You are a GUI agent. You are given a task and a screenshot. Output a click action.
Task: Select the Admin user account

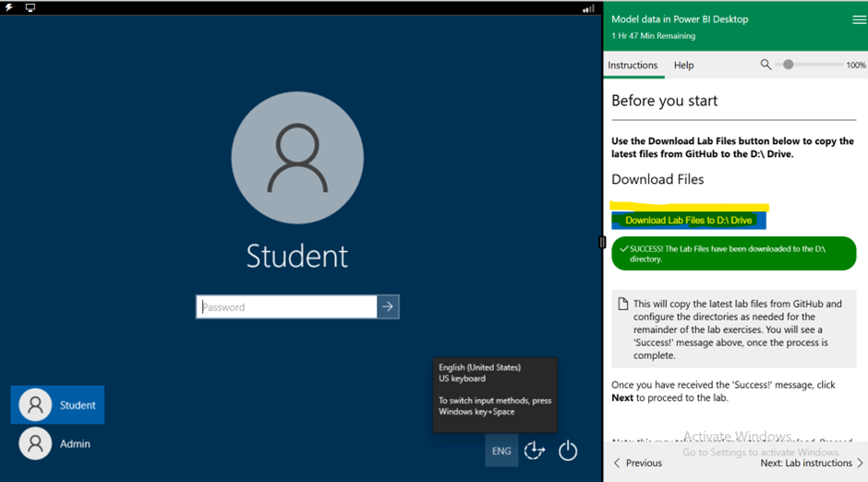coord(55,444)
